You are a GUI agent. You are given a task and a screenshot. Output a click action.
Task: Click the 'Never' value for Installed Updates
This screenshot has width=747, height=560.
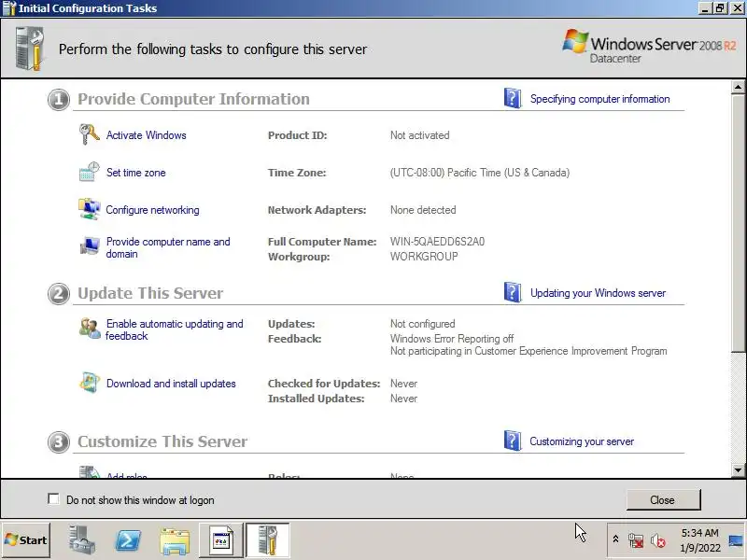(x=403, y=399)
